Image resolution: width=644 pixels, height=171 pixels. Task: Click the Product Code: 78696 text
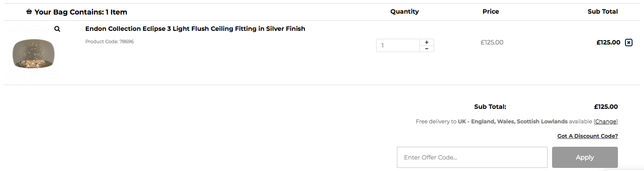(x=110, y=41)
